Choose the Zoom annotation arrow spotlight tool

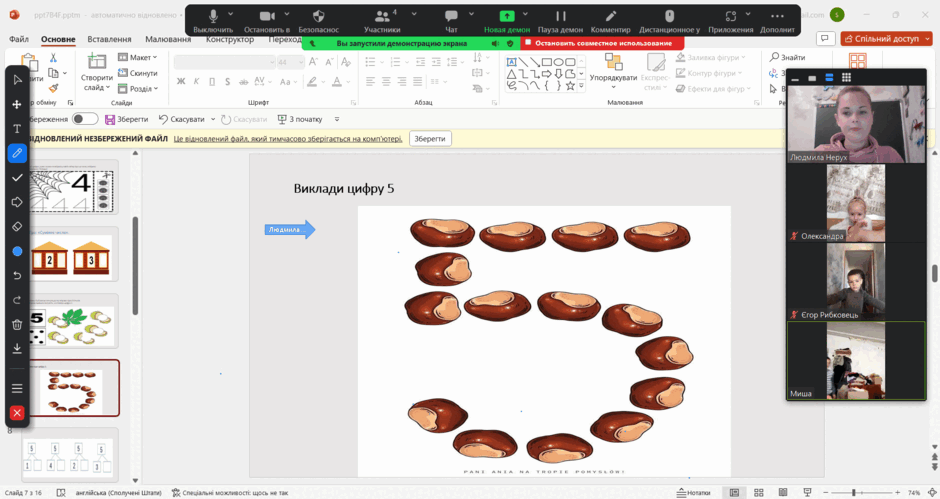coord(17,202)
